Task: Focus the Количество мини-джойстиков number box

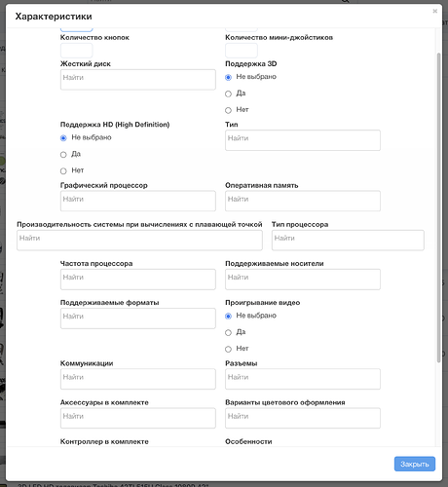Action: tap(242, 51)
